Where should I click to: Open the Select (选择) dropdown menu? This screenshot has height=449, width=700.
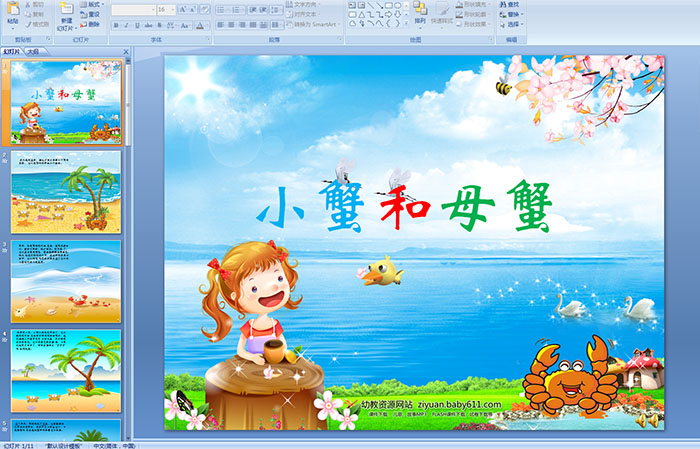click(x=512, y=25)
